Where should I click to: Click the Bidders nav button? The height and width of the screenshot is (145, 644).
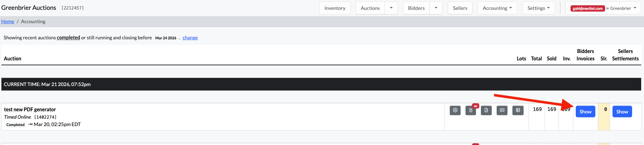[x=416, y=8]
